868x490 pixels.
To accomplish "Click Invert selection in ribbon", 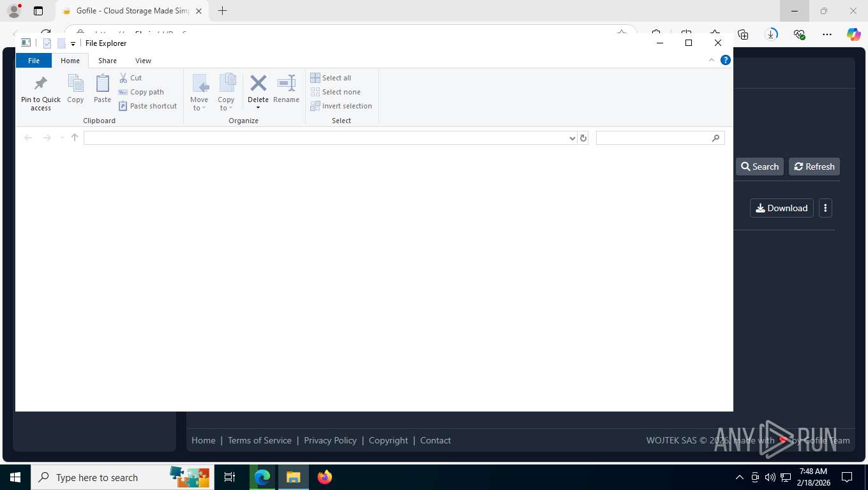I will (341, 106).
